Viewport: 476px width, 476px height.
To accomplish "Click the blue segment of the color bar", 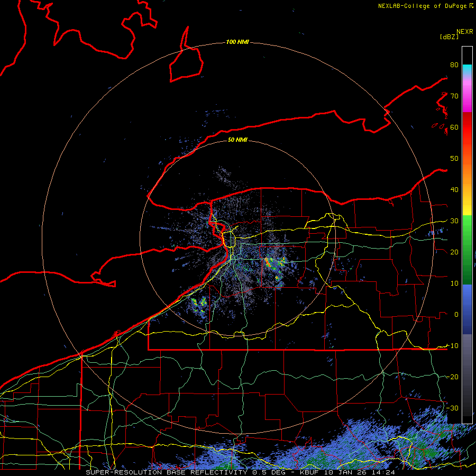I will (x=467, y=309).
